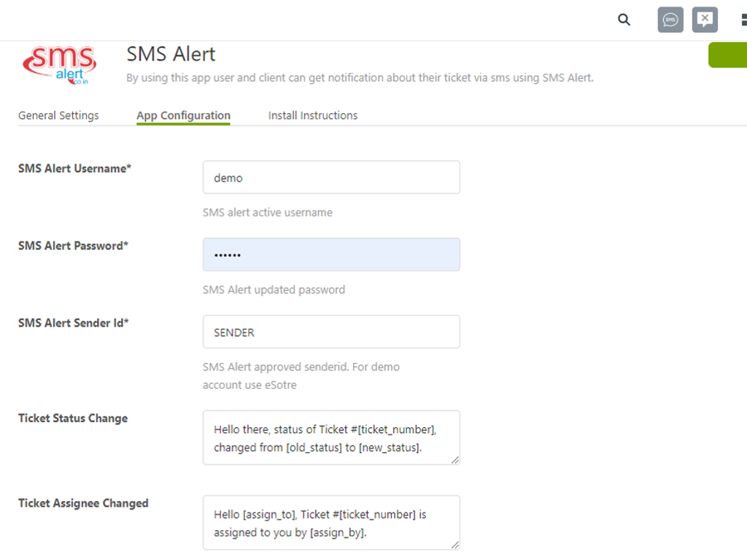This screenshot has width=747, height=560.
Task: Click the green button at top right
Action: (727, 55)
